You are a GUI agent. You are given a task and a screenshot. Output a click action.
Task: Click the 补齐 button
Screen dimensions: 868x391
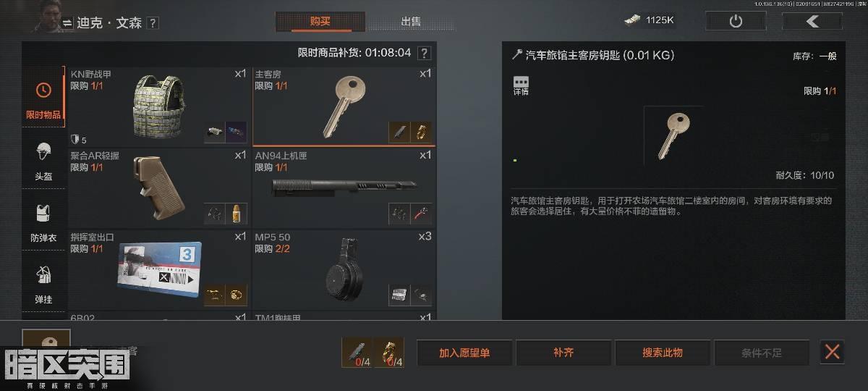[x=563, y=353]
